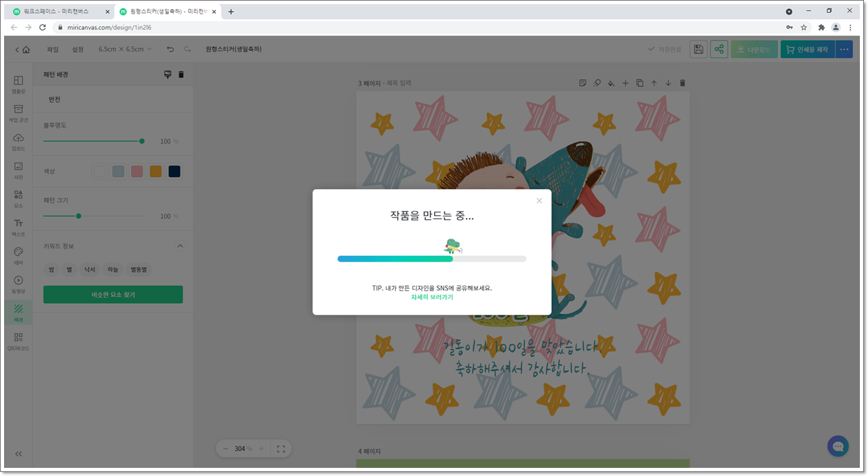Click the 비슷한 요소 찾기 button

pos(113,294)
